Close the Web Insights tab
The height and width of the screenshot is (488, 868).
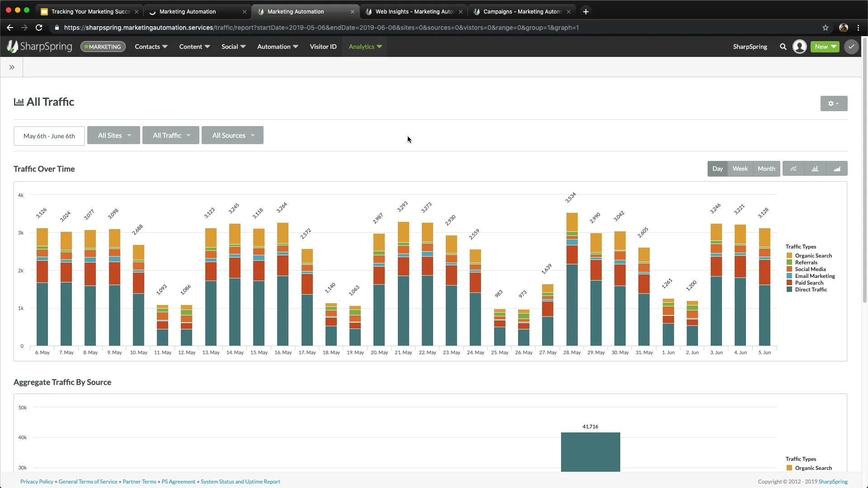tap(460, 12)
